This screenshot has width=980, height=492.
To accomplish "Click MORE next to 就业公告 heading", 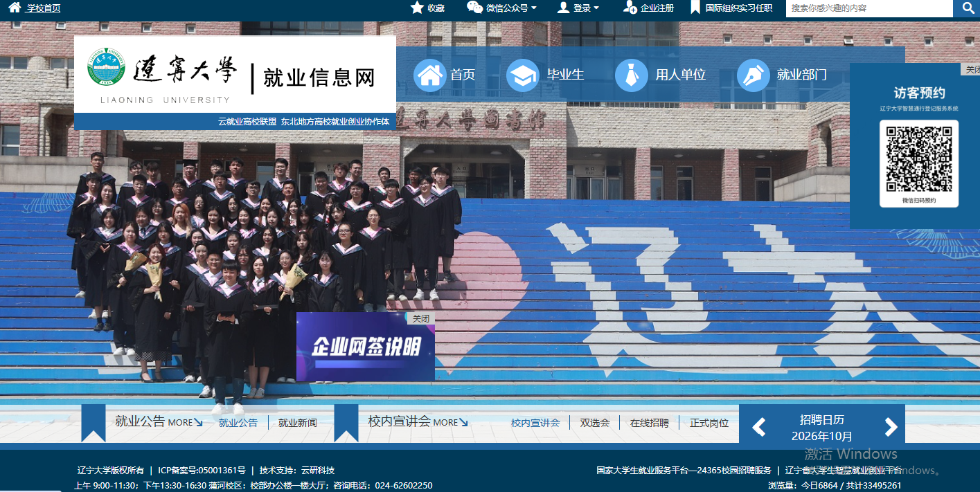I will [186, 422].
